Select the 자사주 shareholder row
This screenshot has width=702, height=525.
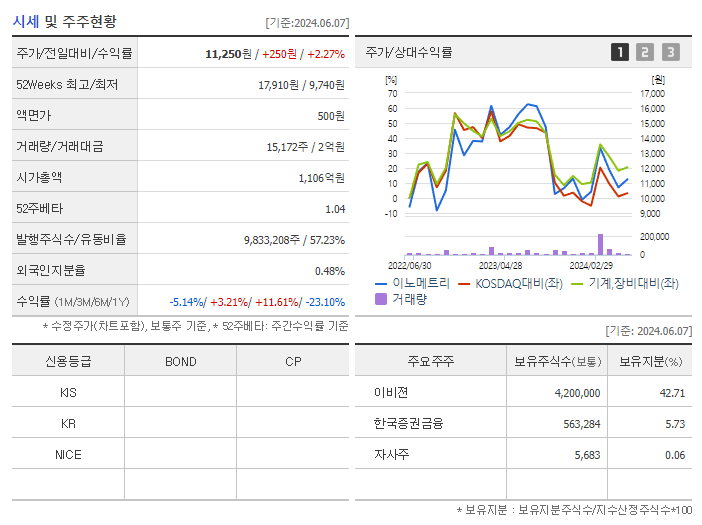pos(523,454)
